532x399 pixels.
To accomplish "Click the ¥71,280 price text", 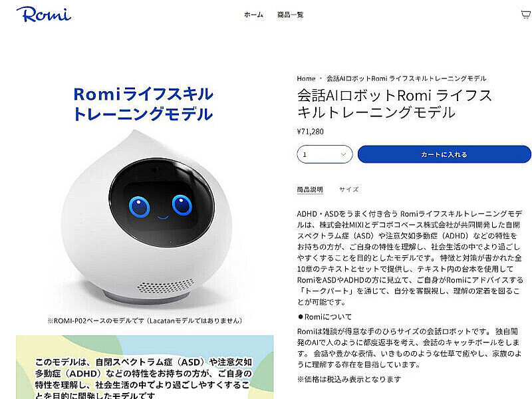I will coord(310,131).
